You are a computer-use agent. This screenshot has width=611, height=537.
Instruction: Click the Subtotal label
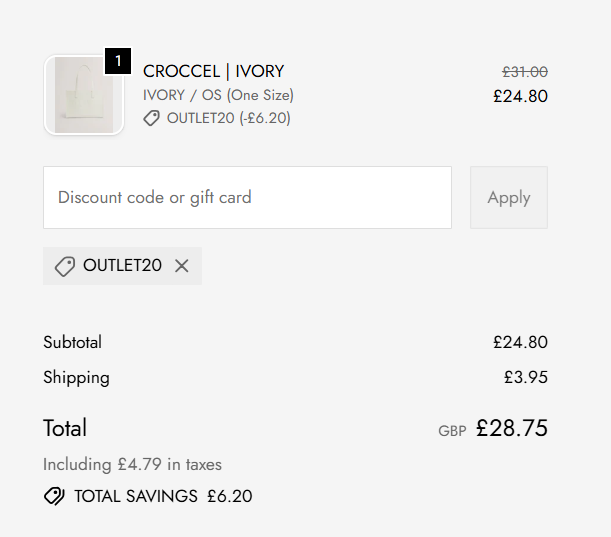click(72, 342)
